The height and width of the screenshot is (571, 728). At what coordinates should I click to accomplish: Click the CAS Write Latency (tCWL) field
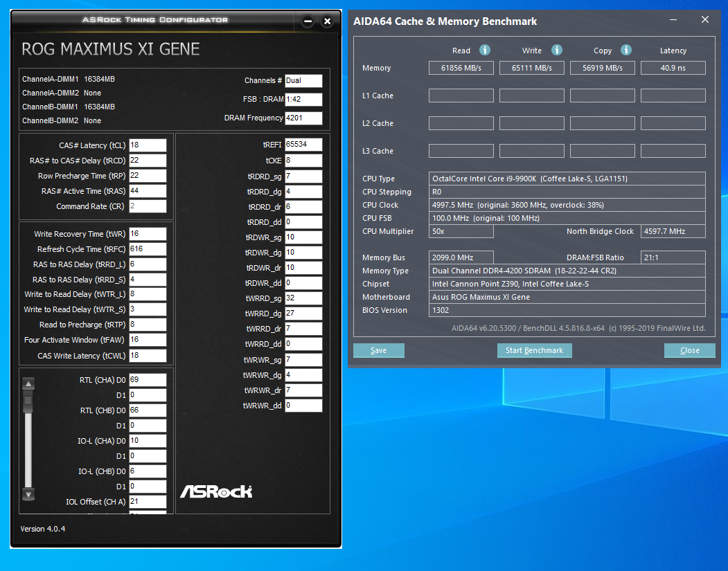pyautogui.click(x=148, y=356)
